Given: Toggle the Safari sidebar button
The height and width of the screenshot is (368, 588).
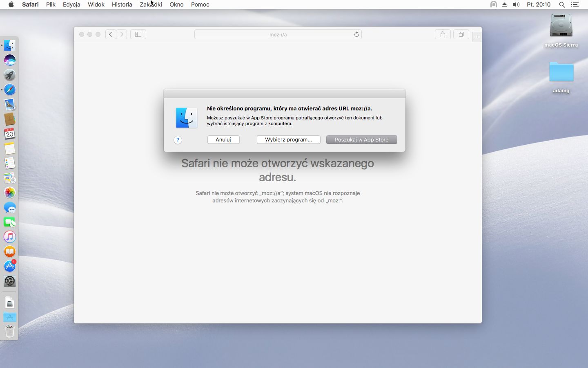Looking at the screenshot, I should [x=138, y=34].
